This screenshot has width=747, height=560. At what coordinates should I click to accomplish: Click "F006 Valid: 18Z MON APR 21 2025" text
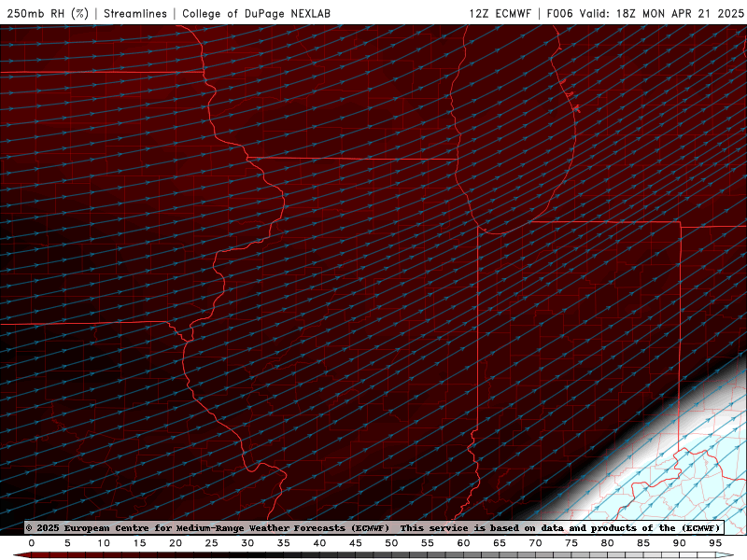[x=645, y=13]
